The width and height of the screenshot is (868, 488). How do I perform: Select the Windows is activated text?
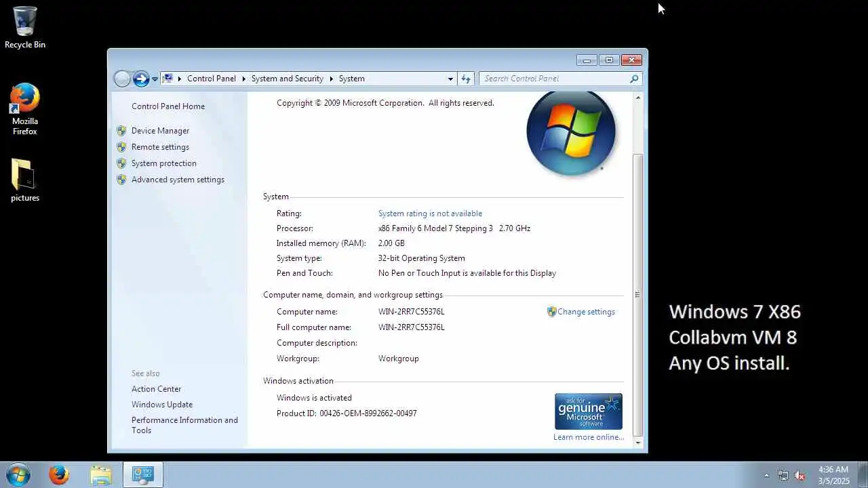[314, 398]
